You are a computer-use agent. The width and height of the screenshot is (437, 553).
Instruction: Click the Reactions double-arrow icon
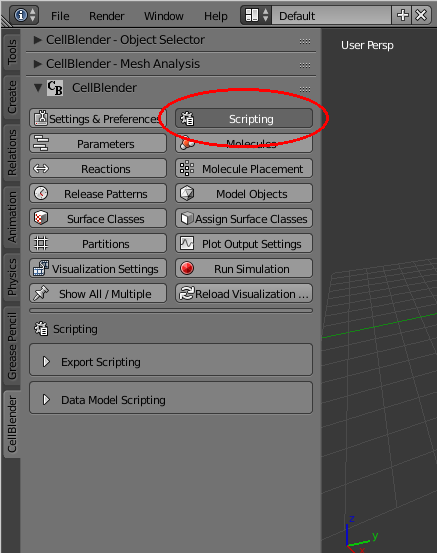[x=41, y=169]
